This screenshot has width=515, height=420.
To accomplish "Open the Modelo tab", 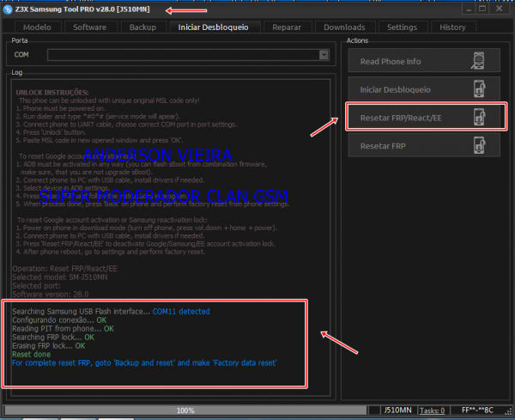I will point(37,27).
